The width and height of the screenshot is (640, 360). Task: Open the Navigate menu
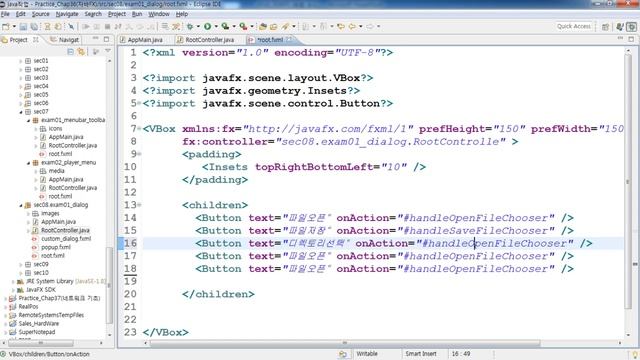[x=67, y=14]
